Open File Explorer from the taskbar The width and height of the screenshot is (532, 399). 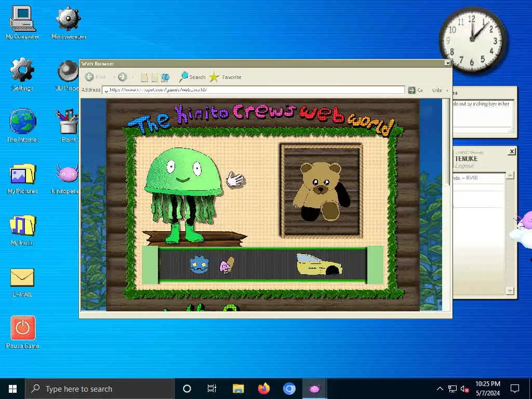238,389
